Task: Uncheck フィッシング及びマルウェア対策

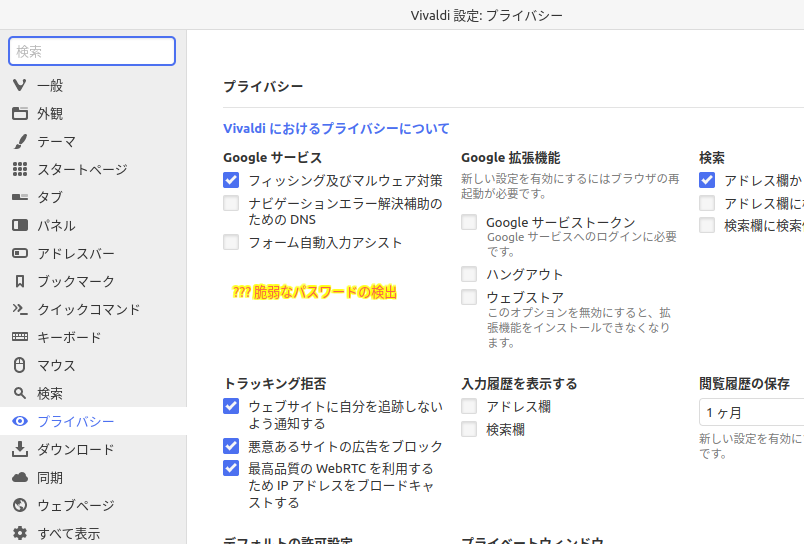Action: [x=231, y=180]
